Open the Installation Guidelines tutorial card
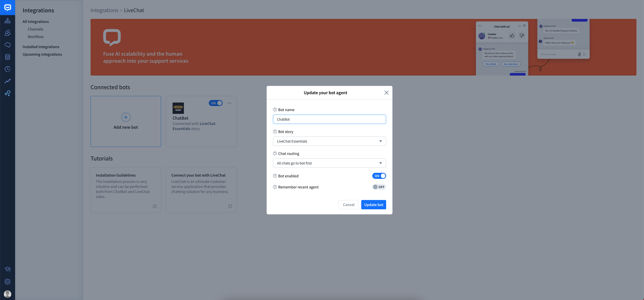The image size is (644, 300). pos(126,190)
